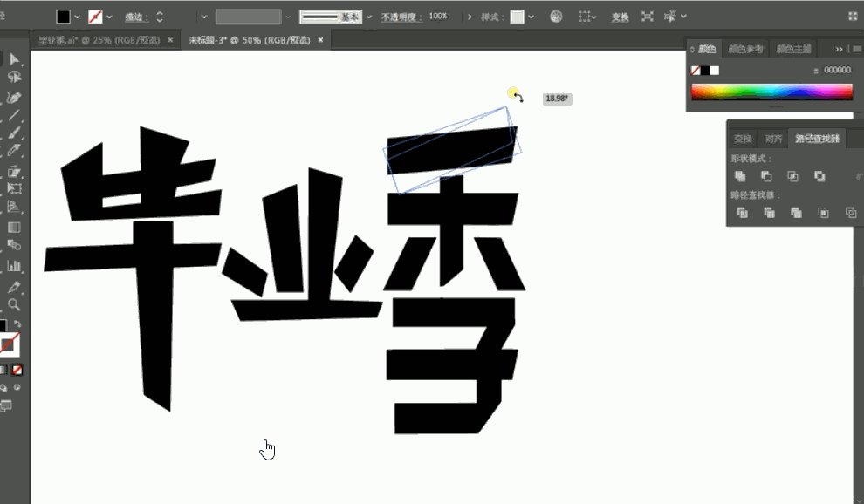This screenshot has height=504, width=864.
Task: Click the black fill swatch in control bar
Action: click(x=64, y=17)
